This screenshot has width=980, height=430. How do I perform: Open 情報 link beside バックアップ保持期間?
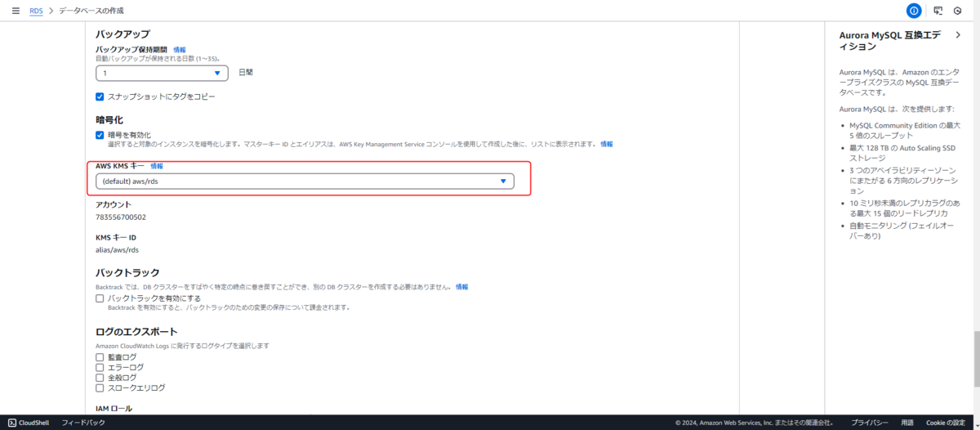[x=180, y=50]
